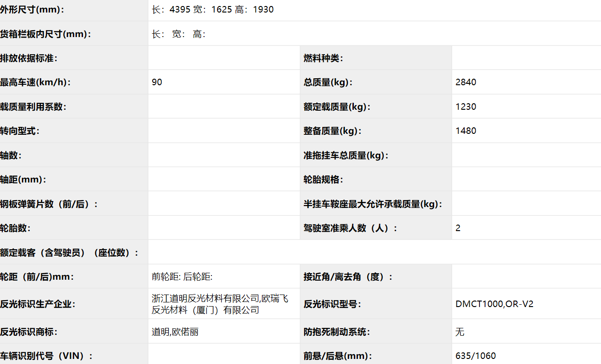The width and height of the screenshot is (601, 364).
Task: Click the 前轮距 后轮距 value cell
Action: 182,277
